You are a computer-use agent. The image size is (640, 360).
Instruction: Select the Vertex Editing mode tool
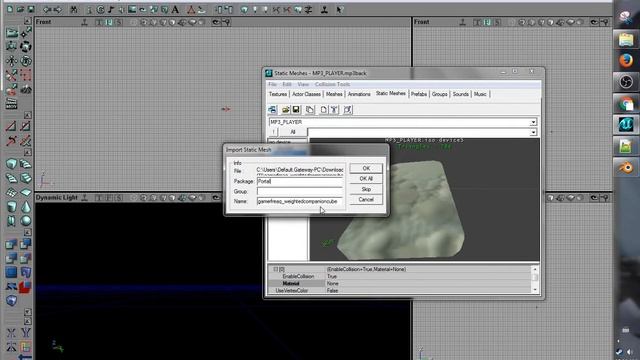[x=26, y=33]
